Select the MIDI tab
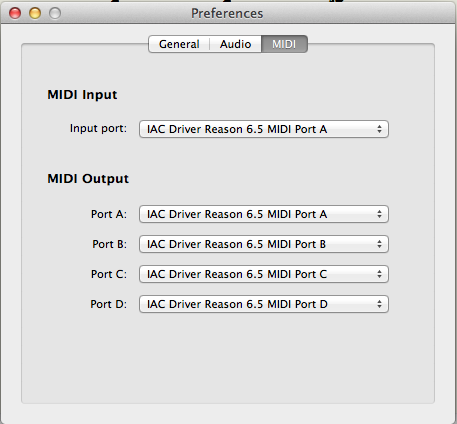This screenshot has height=424, width=457. 284,44
